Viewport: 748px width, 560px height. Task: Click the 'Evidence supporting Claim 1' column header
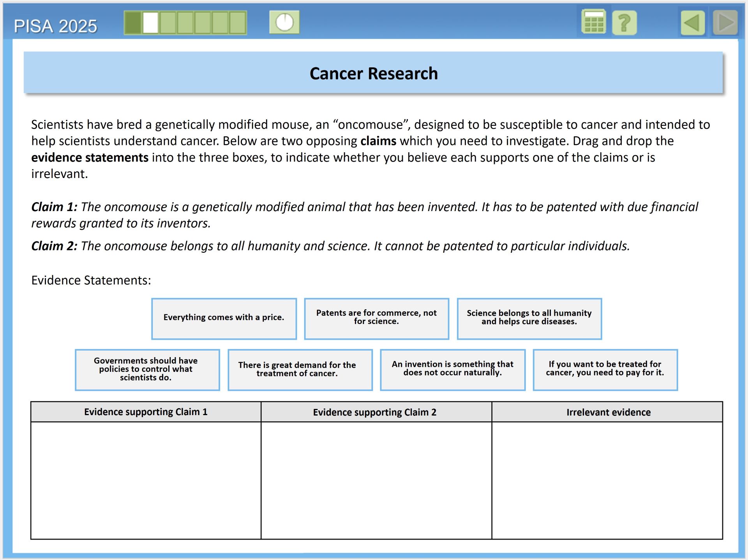[x=146, y=412]
